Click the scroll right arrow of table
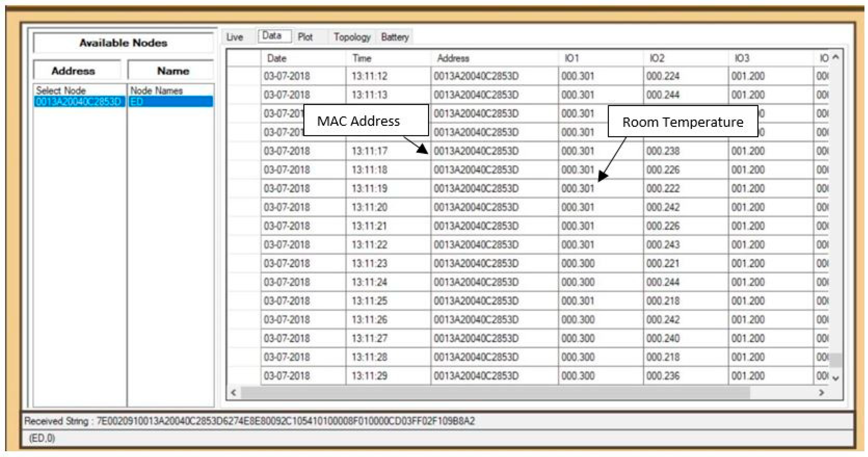 822,392
